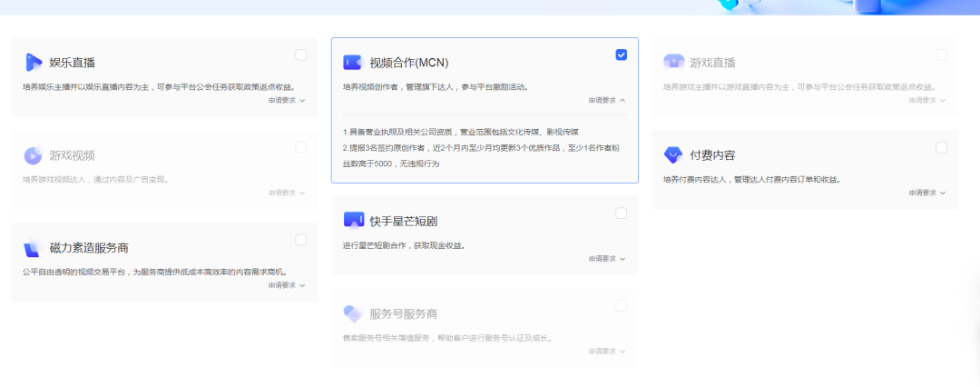This screenshot has height=387, width=980.
Task: Click the 磁力素造服务商 icon
Action: click(x=32, y=248)
